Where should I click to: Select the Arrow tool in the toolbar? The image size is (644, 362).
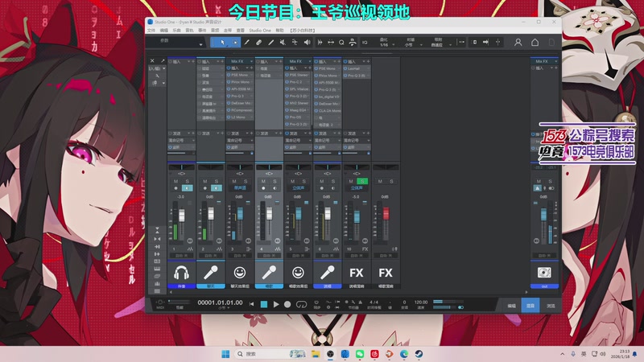(x=222, y=43)
